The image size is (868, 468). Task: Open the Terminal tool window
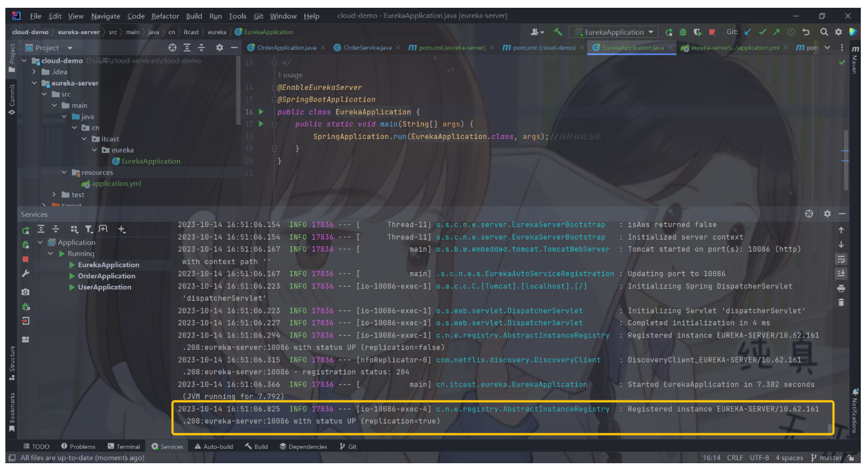[x=124, y=446]
